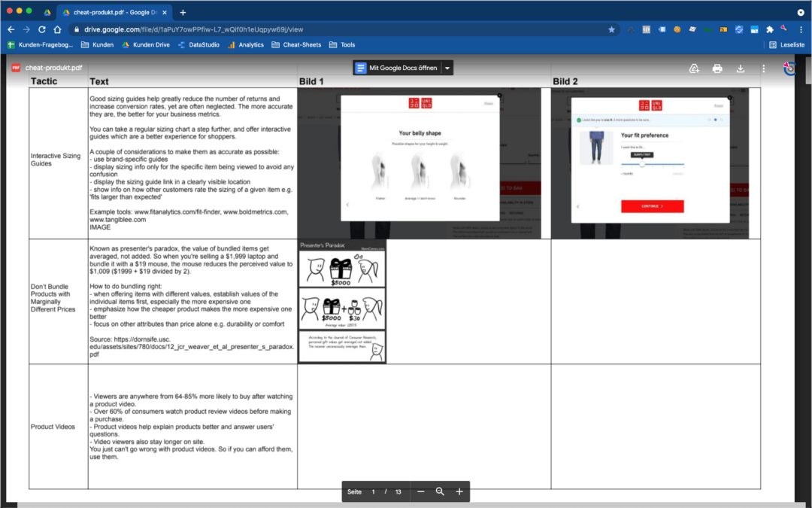The width and height of the screenshot is (812, 508).
Task: Print the PDF document
Action: 717,68
